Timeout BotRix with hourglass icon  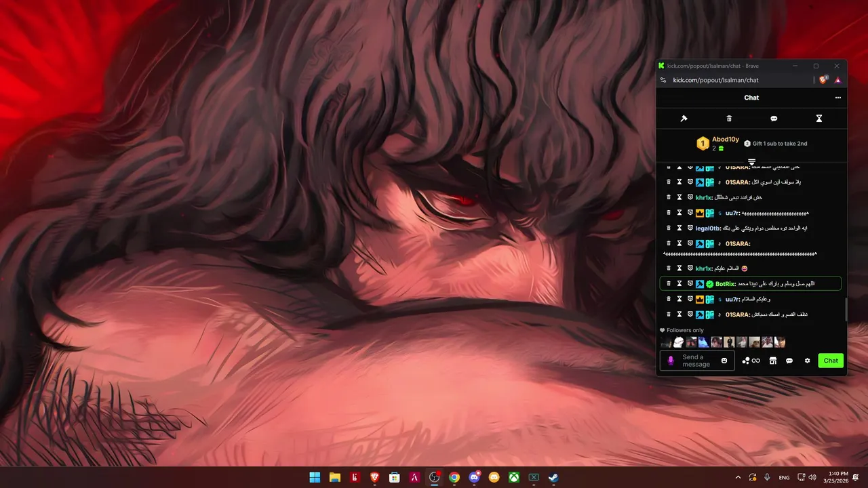pos(679,284)
